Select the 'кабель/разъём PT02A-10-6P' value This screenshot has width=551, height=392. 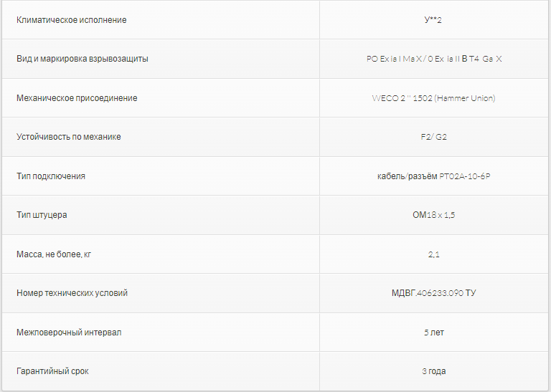click(433, 176)
